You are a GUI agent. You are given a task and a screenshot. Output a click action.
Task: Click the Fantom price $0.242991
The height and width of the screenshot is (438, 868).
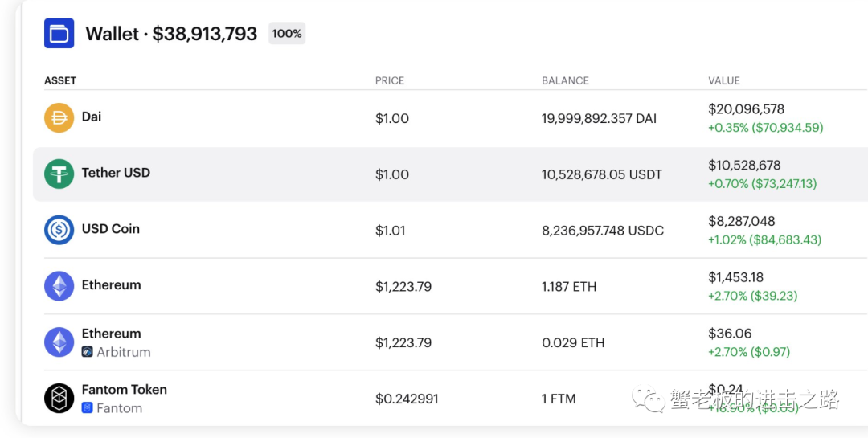point(407,399)
